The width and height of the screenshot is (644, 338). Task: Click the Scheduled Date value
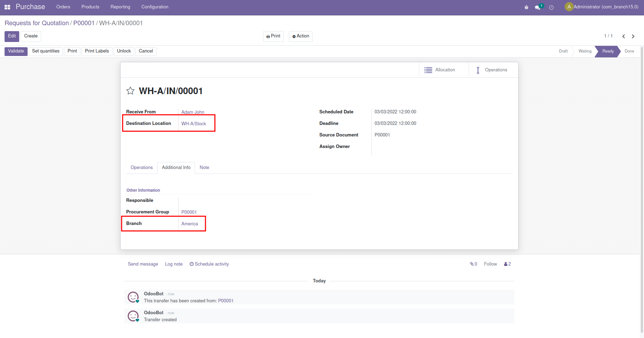[395, 112]
